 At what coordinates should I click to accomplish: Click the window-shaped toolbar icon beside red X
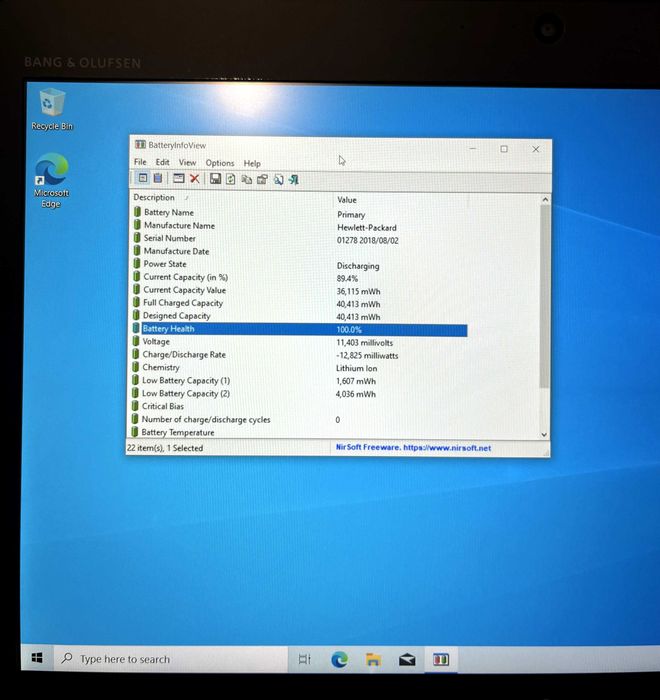(179, 179)
